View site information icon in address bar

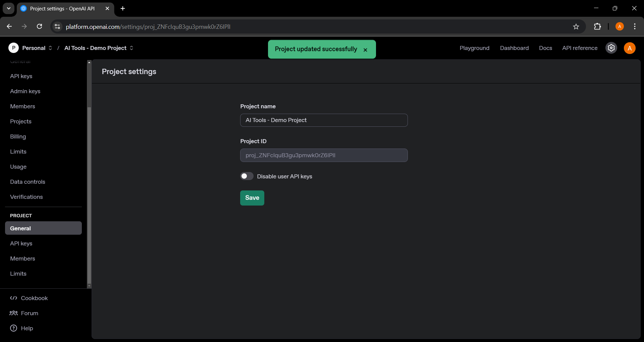(57, 26)
